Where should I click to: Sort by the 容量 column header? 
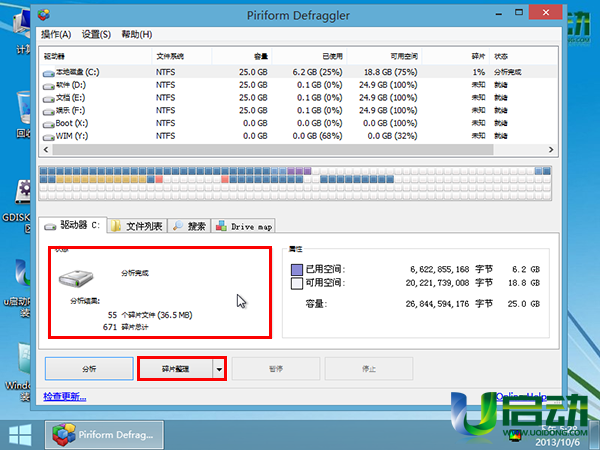pos(241,56)
